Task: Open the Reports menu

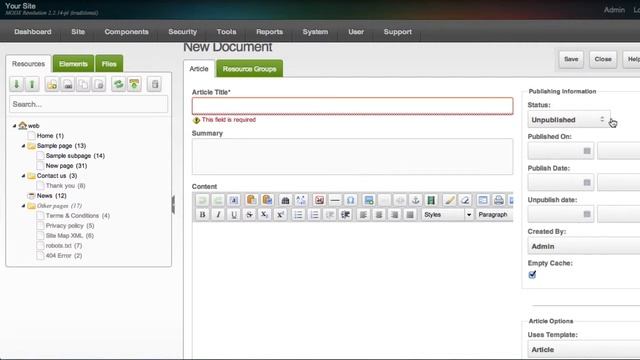Action: click(x=269, y=32)
